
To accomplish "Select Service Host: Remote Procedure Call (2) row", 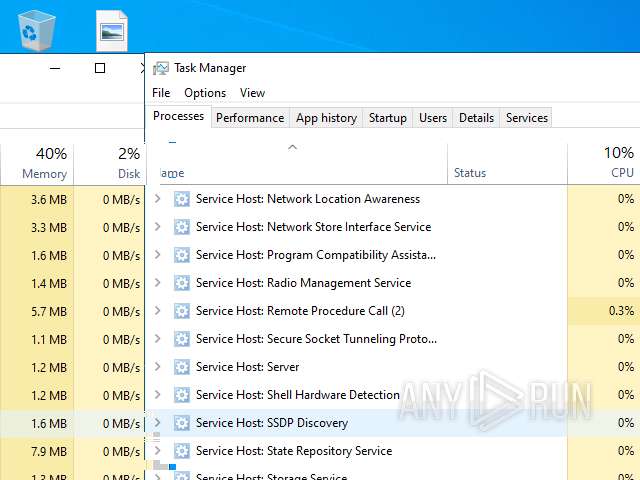I will pyautogui.click(x=393, y=311).
